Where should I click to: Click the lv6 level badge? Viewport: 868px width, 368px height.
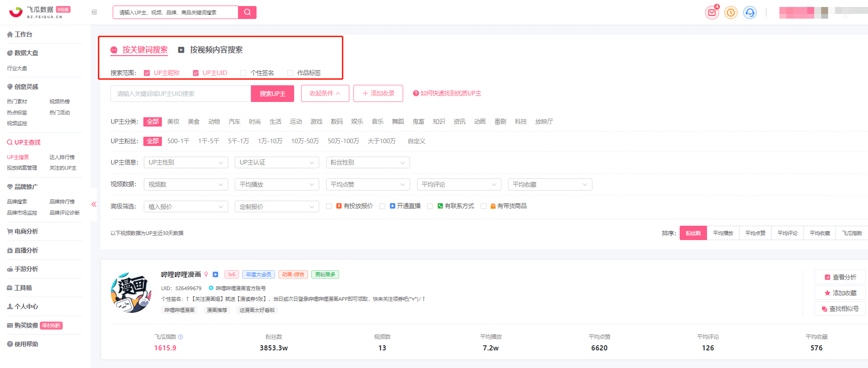pos(231,274)
